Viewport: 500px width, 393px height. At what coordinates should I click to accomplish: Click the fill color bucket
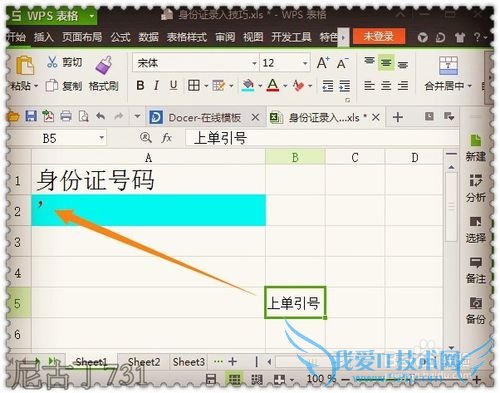click(248, 86)
